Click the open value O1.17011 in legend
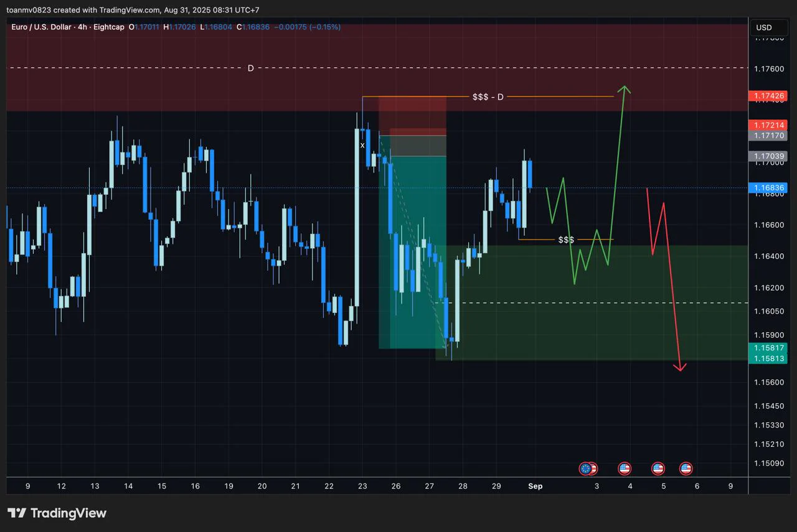 [144, 27]
